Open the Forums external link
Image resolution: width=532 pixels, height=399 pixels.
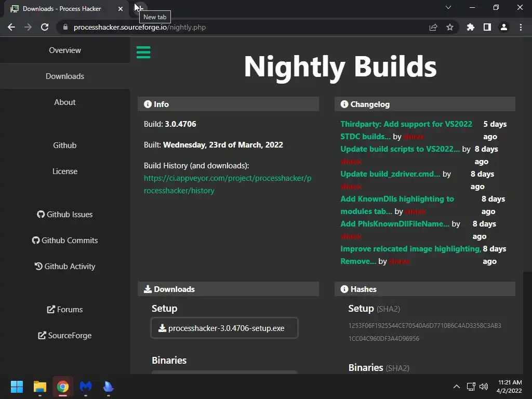[65, 310]
